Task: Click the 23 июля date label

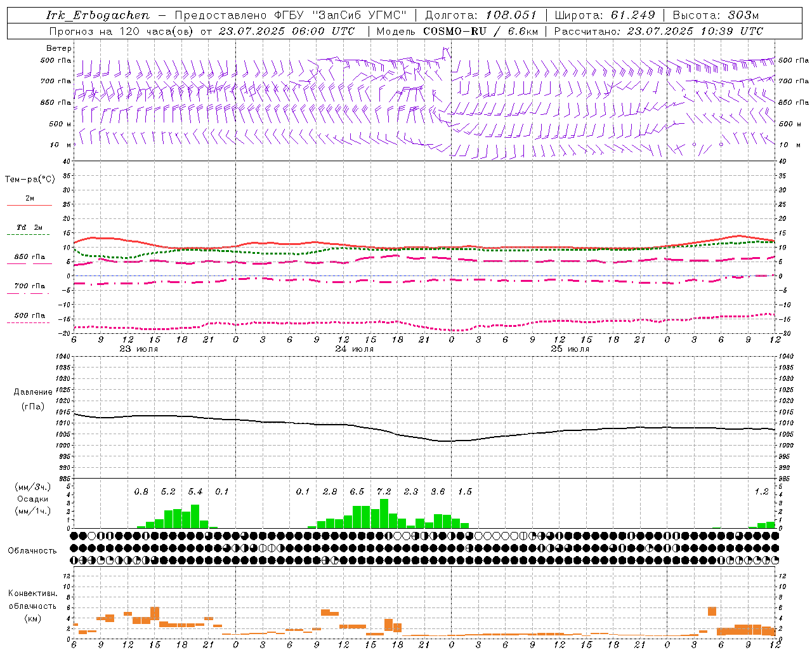Action: (x=139, y=349)
